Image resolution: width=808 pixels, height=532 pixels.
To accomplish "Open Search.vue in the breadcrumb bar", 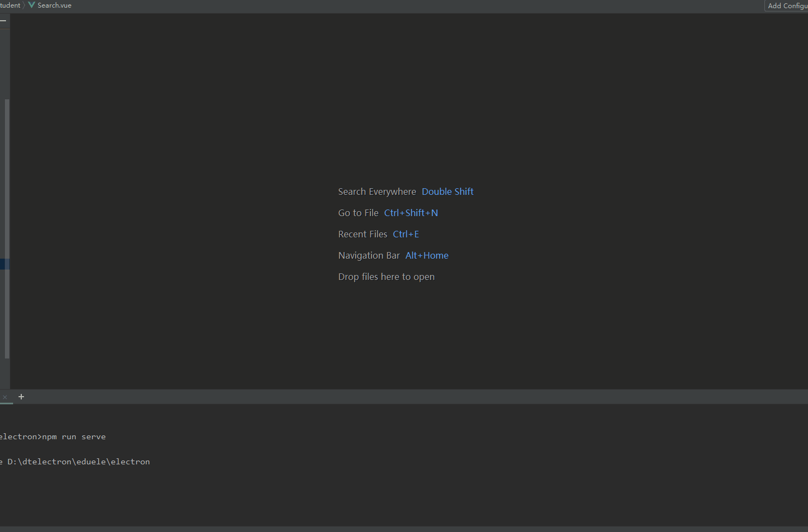I will coord(54,5).
